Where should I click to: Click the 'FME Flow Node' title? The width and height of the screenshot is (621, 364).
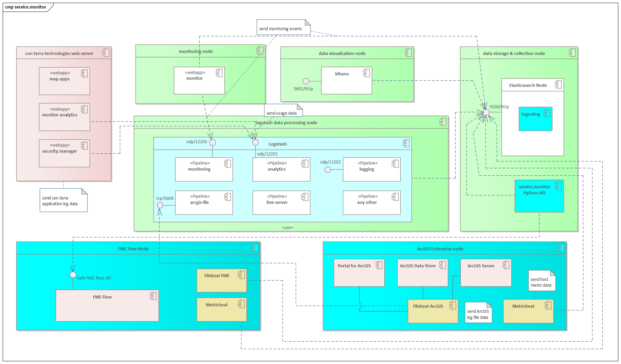pyautogui.click(x=133, y=249)
